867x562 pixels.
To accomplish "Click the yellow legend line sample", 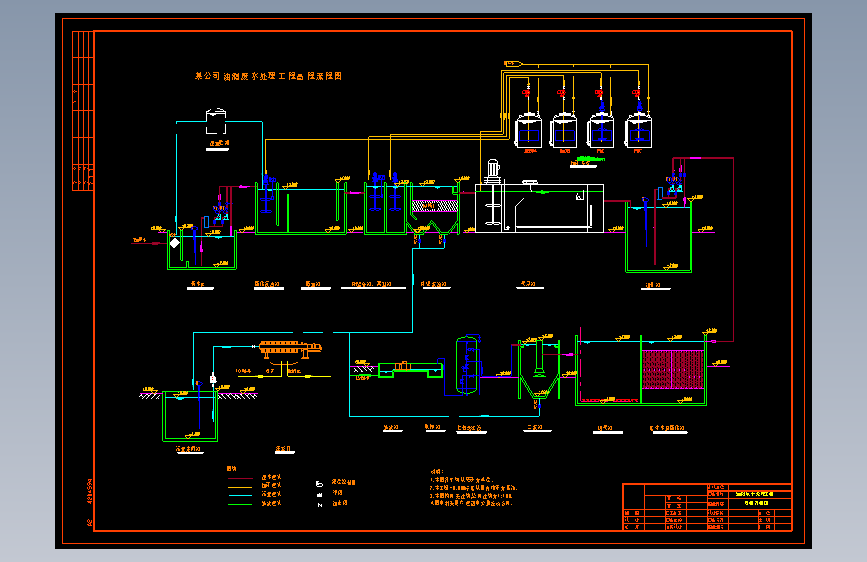I will pyautogui.click(x=240, y=487).
